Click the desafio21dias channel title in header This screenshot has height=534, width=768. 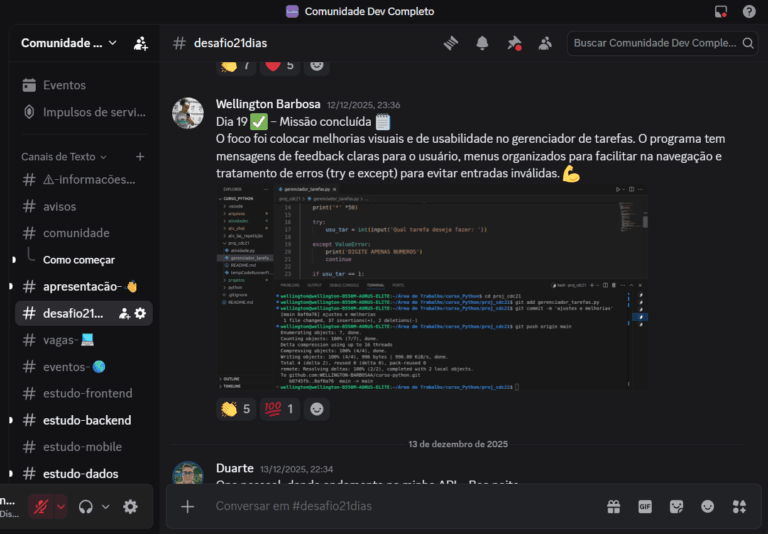coord(230,43)
